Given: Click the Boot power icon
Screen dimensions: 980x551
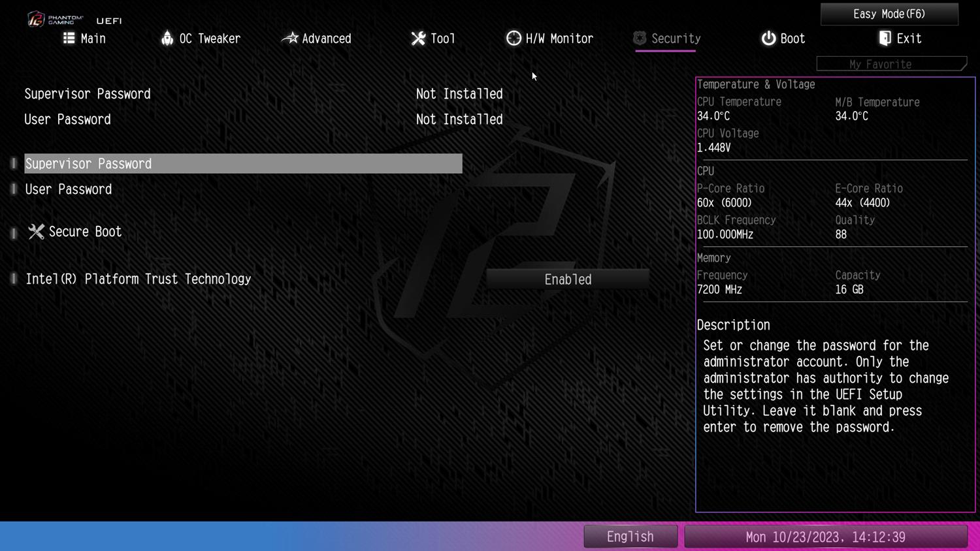Looking at the screenshot, I should click(768, 39).
